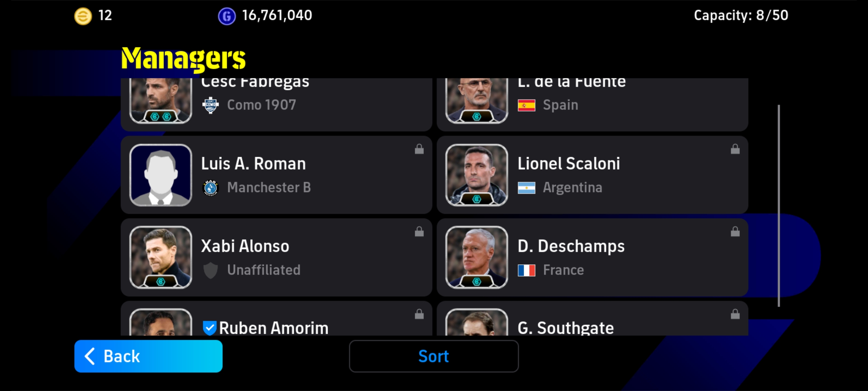Select Lionel Scaloni's portrait thumbnail
This screenshot has width=868, height=391.
(x=477, y=175)
